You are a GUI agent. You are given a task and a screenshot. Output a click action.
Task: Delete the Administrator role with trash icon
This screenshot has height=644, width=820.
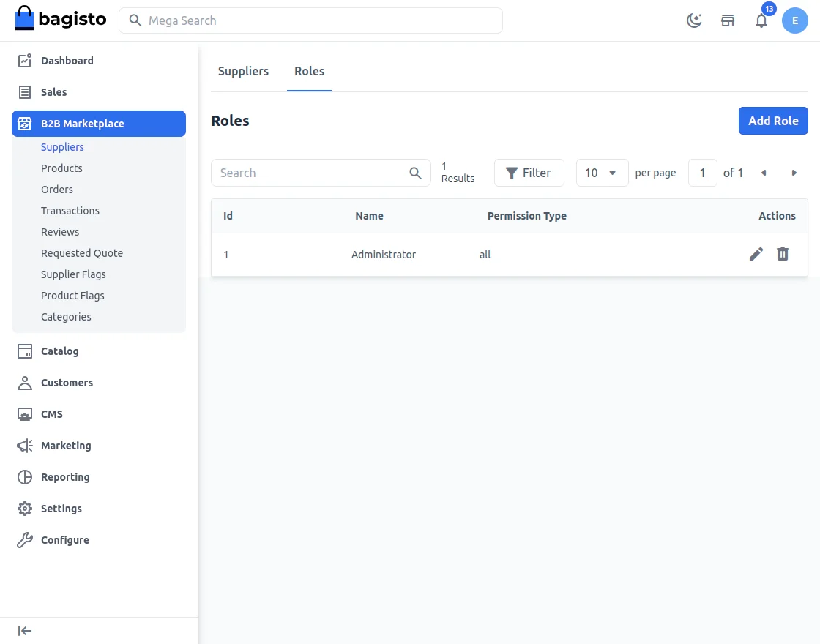point(783,254)
